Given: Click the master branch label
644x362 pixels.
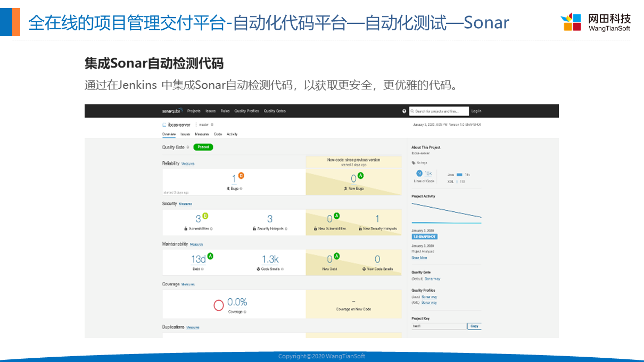Looking at the screenshot, I should (x=203, y=125).
